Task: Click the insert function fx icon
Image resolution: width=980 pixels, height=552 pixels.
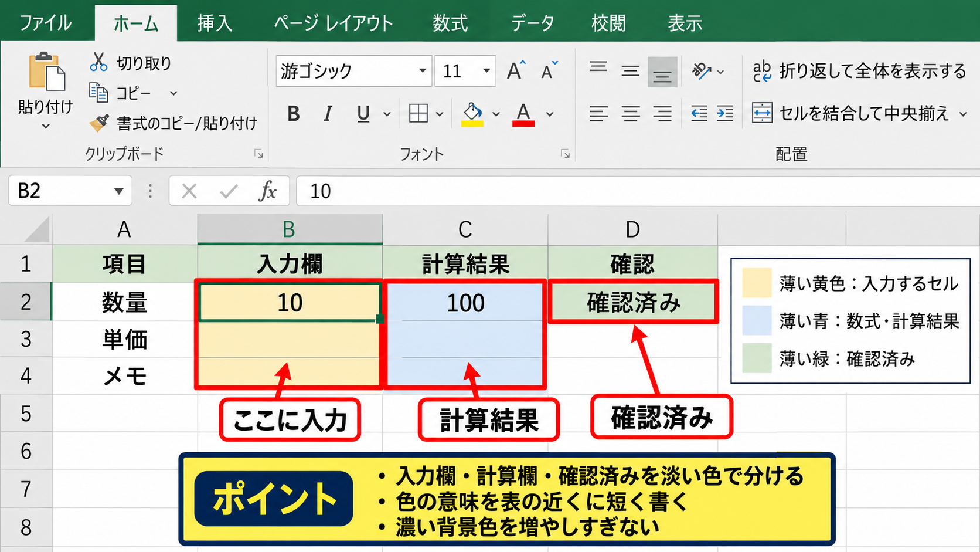Action: point(267,191)
